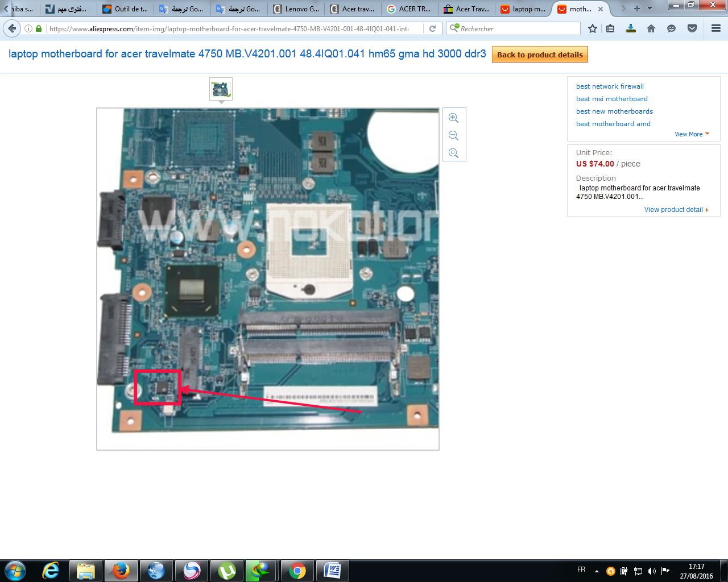The image size is (728, 582).
Task: Switch to the 'laptop m...' tab
Action: pyautogui.click(x=523, y=9)
